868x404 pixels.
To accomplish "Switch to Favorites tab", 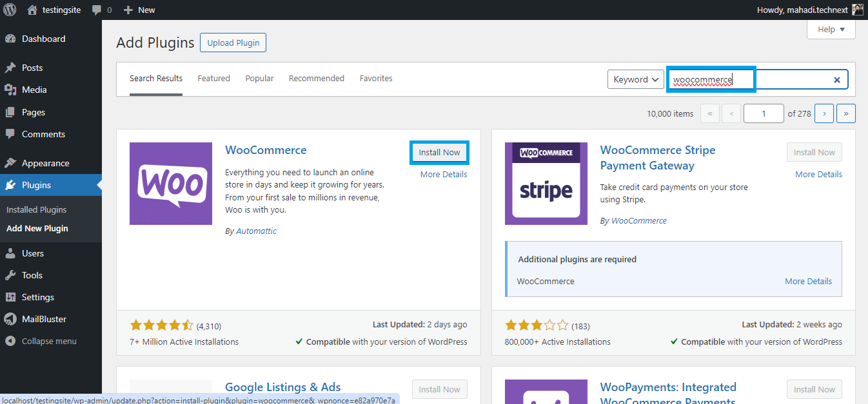I will coord(376,79).
